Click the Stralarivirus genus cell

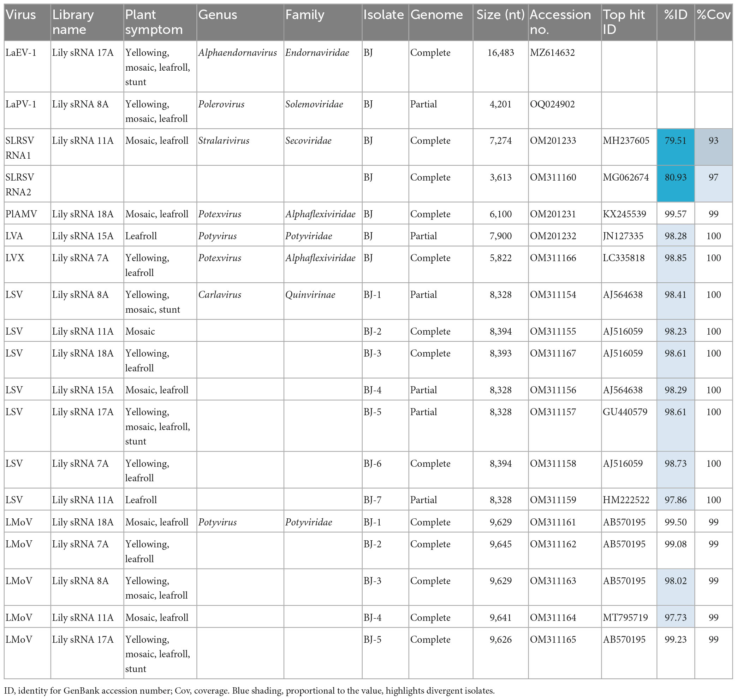(x=240, y=147)
